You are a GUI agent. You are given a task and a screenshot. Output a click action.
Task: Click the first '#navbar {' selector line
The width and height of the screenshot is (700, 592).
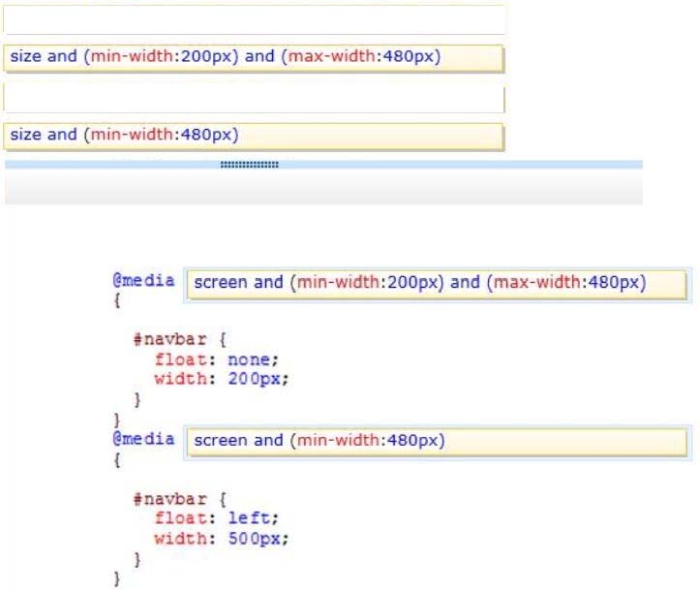point(180,339)
